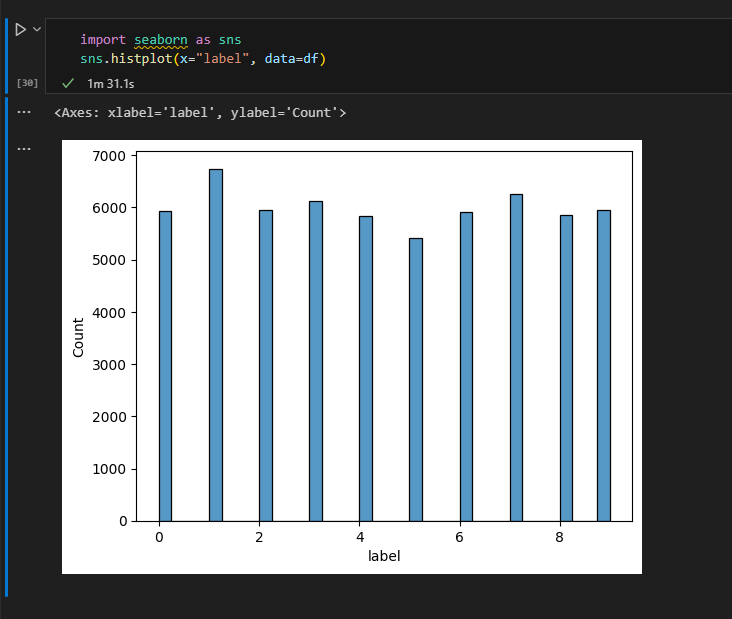
Task: Select the Axes xlabel output text
Action: pos(200,113)
